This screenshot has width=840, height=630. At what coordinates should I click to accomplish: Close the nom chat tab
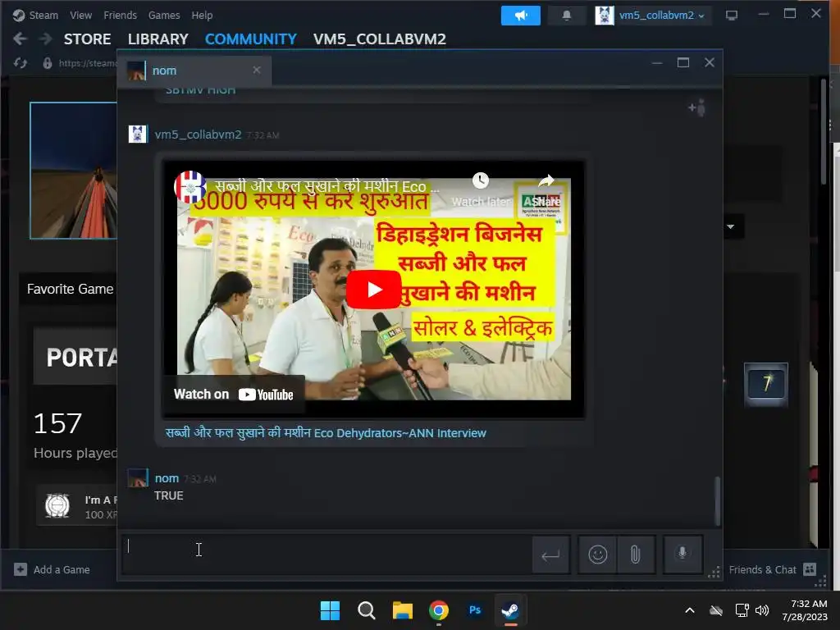257,71
